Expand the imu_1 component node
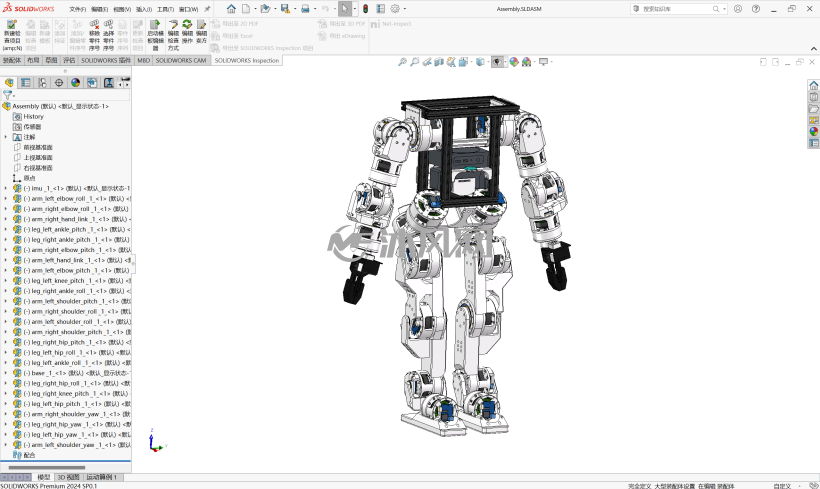Viewport: 820px width, 489px height. (6, 188)
